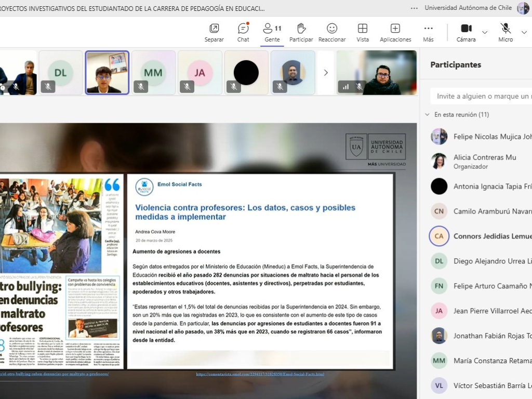The image size is (532, 399).
Task: Select Jean Pierre Villarroel participant
Action: point(481,311)
